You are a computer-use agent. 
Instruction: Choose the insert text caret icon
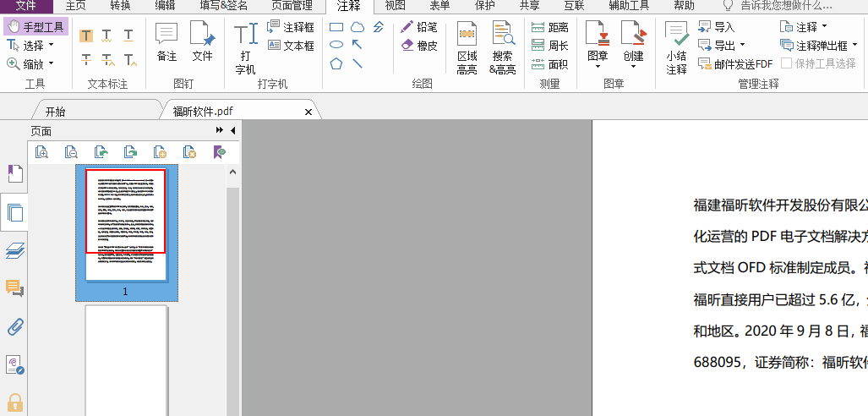coord(130,59)
